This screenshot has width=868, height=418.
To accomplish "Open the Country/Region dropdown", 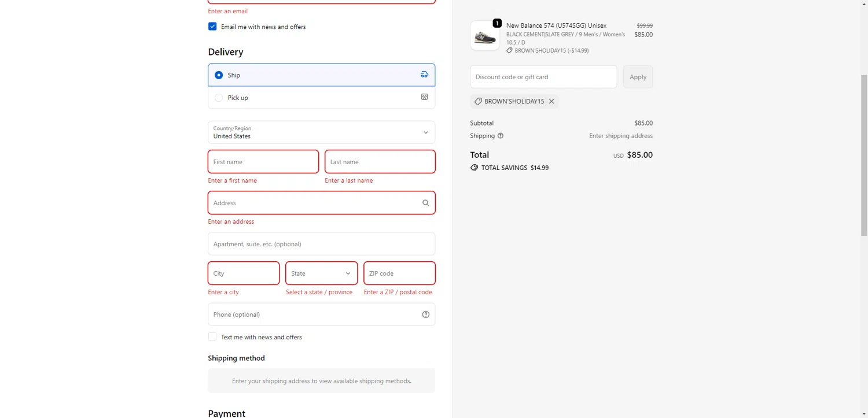I will [321, 132].
